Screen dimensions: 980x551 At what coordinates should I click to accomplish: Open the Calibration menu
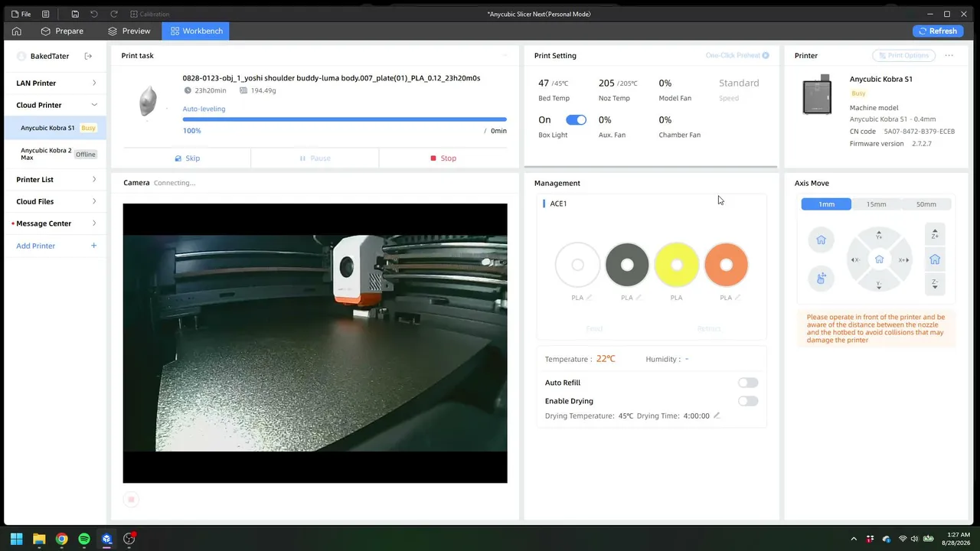(x=150, y=14)
